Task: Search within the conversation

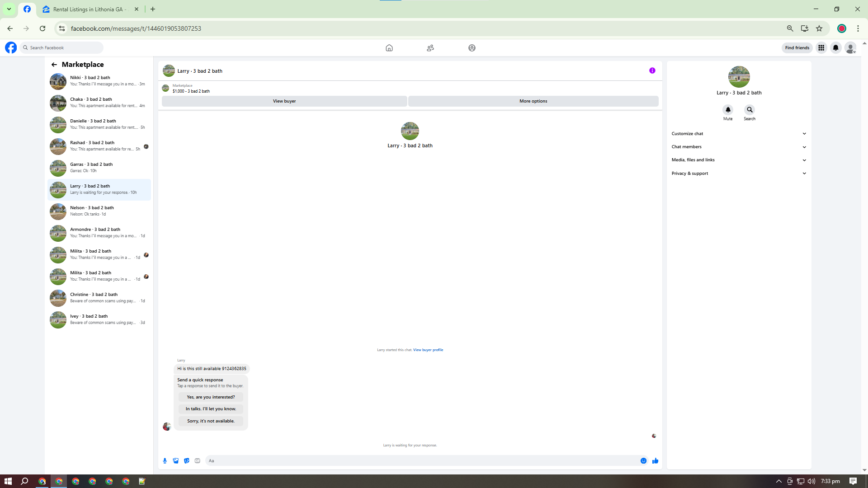Action: [750, 110]
